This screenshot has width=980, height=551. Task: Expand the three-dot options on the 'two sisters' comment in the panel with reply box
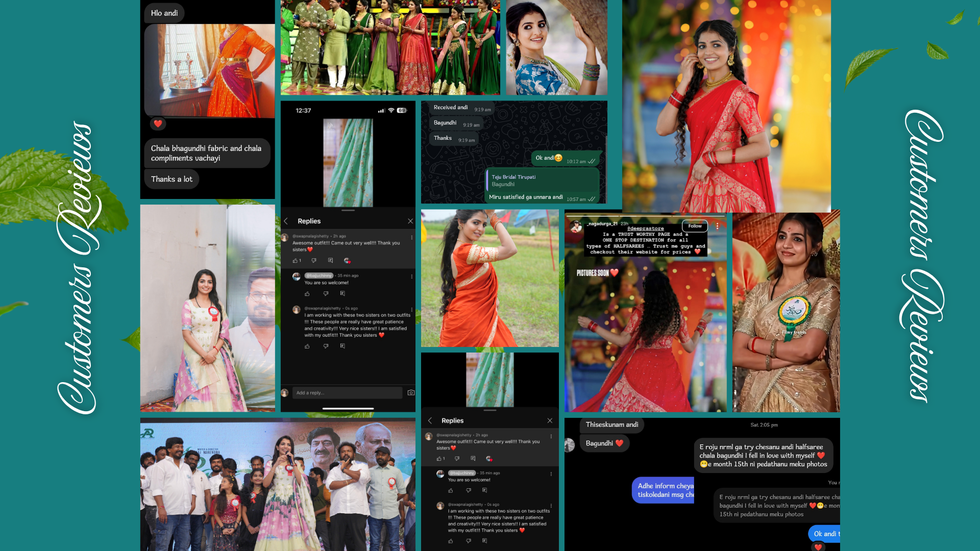411,310
